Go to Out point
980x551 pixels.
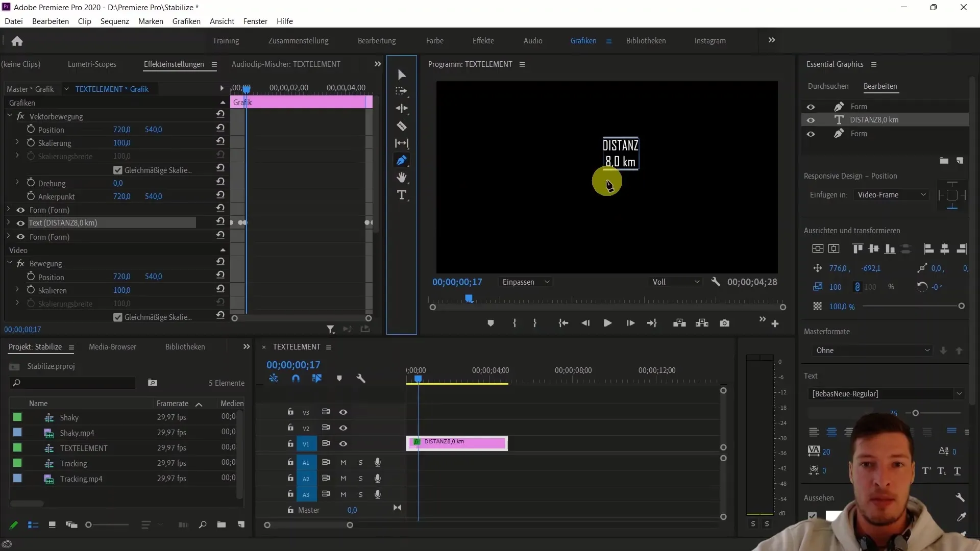[652, 323]
